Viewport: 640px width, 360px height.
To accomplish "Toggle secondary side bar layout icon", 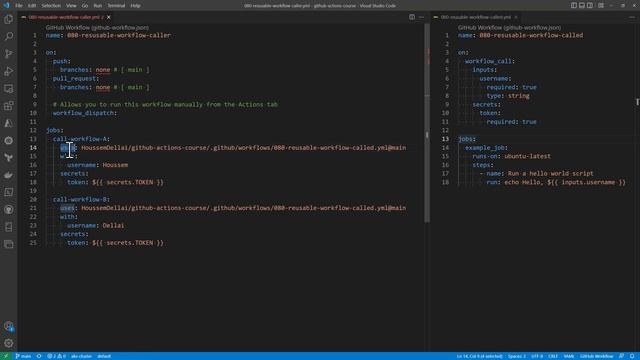I will pyautogui.click(x=590, y=5).
